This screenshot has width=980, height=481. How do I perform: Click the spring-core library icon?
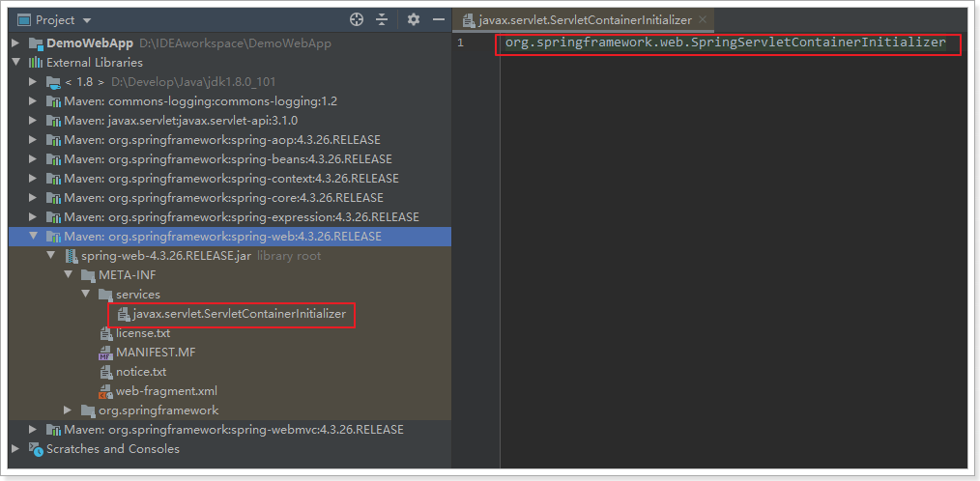click(54, 198)
